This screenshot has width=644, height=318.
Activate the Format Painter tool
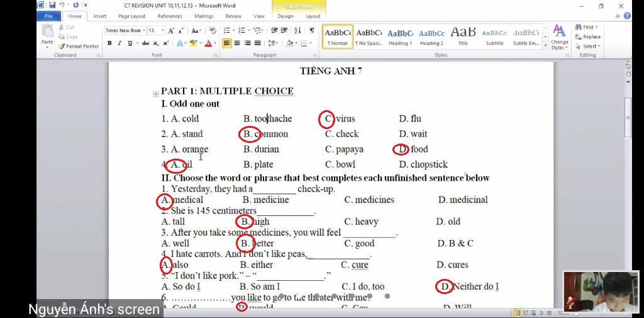tap(79, 46)
